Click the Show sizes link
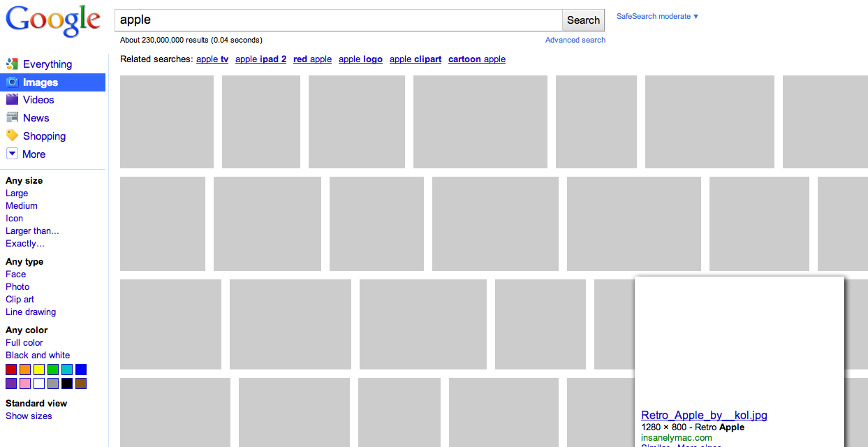 pos(29,416)
